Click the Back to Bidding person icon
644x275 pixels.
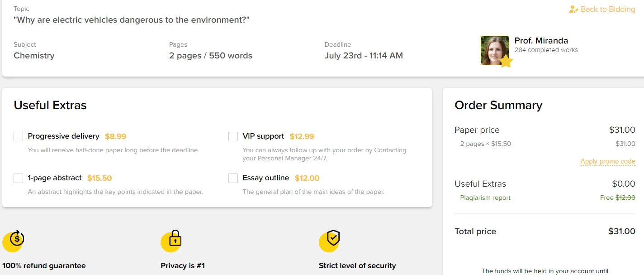click(x=573, y=10)
